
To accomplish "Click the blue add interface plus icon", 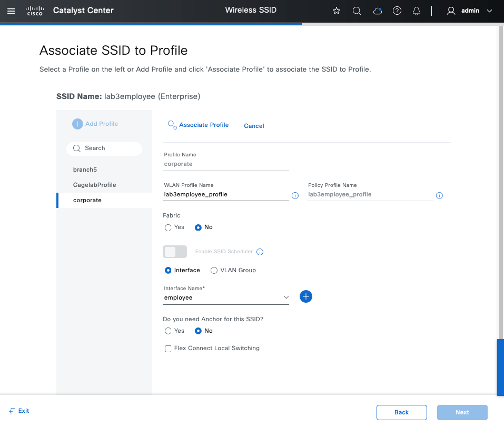I will (306, 296).
